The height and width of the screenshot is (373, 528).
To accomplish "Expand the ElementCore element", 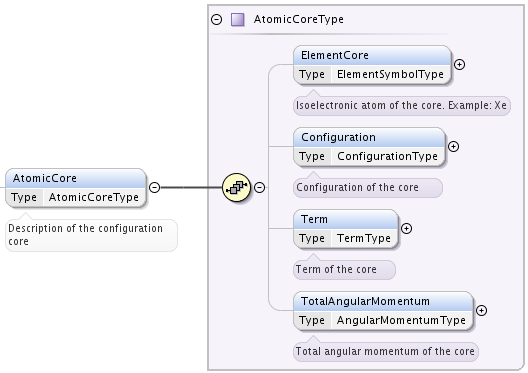I will 460,64.
